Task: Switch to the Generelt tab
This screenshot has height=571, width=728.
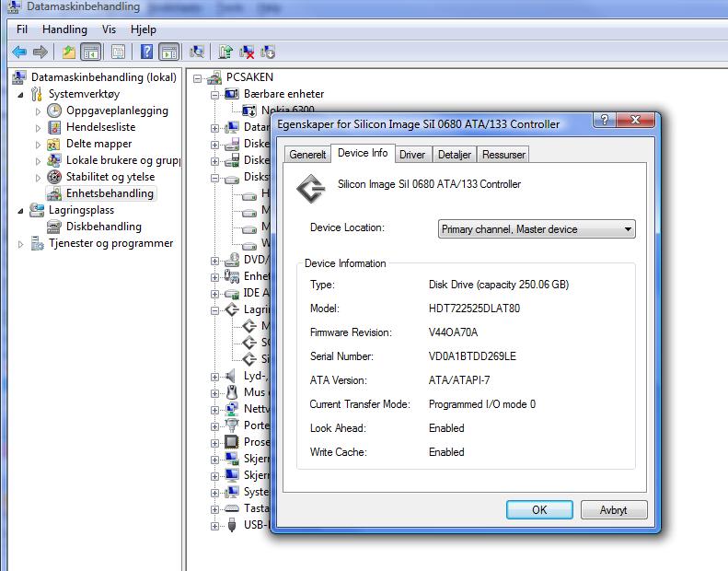Action: 307,155
